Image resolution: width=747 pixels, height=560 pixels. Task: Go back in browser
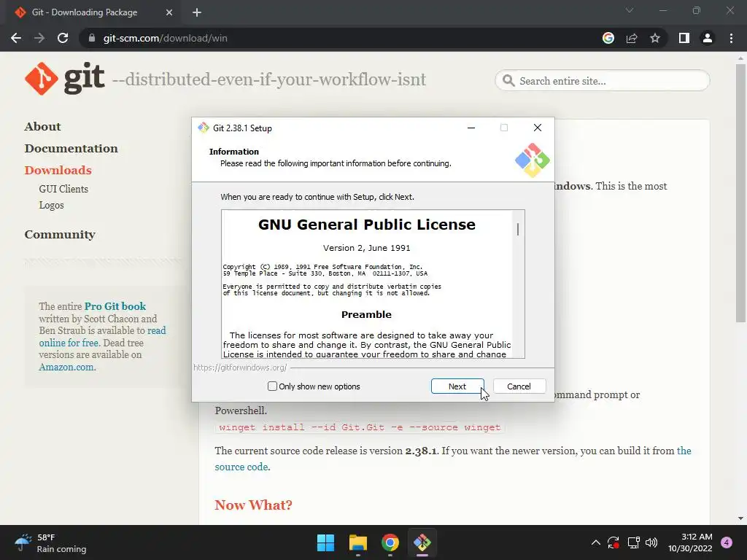click(16, 38)
